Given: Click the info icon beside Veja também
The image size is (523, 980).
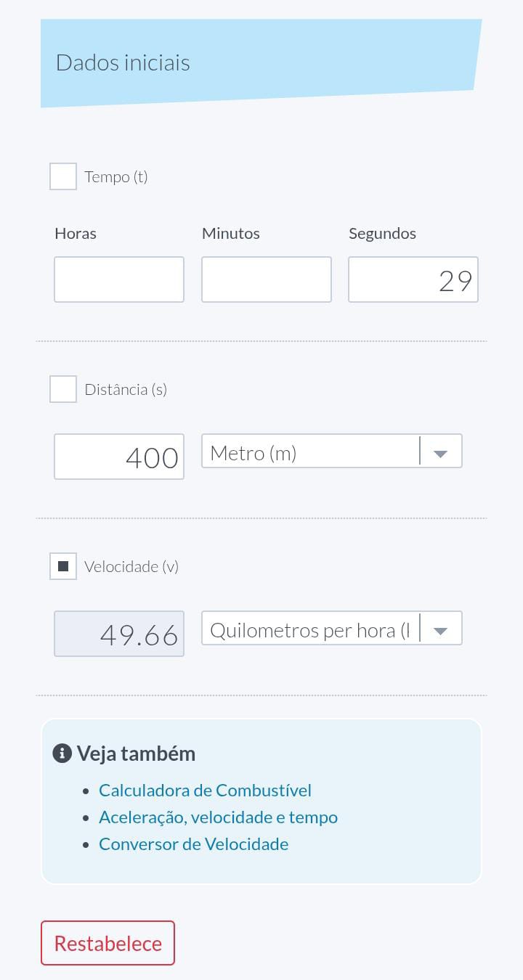Looking at the screenshot, I should [62, 754].
